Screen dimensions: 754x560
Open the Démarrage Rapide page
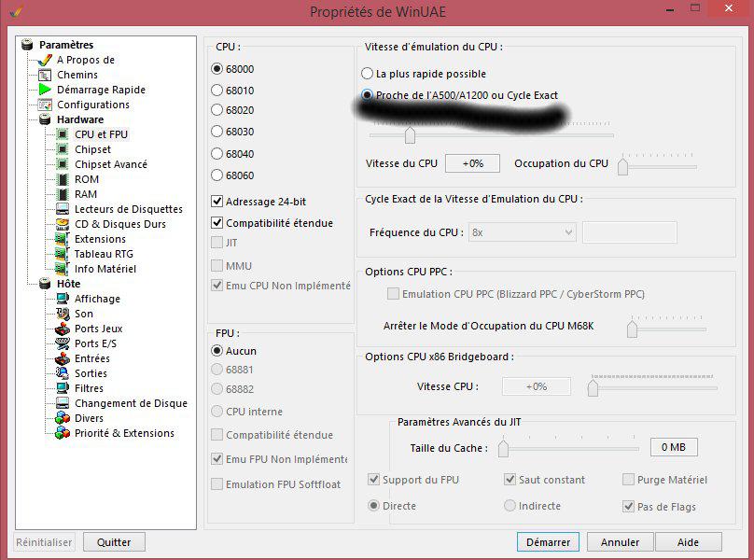101,90
